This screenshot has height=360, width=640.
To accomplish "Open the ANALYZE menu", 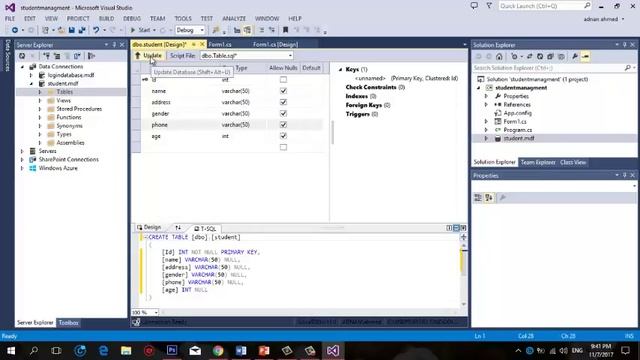I will pos(234,18).
